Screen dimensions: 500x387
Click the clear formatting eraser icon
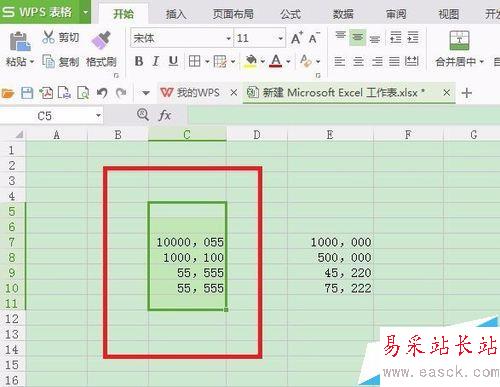(x=306, y=61)
